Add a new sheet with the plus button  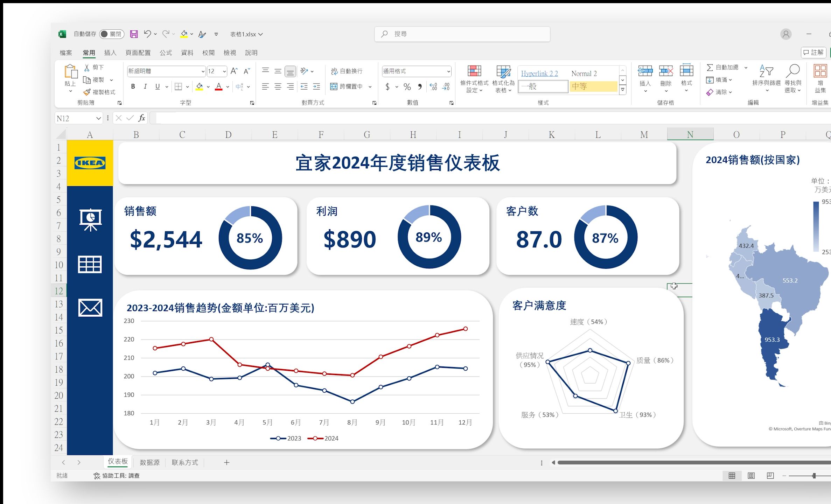(x=227, y=462)
